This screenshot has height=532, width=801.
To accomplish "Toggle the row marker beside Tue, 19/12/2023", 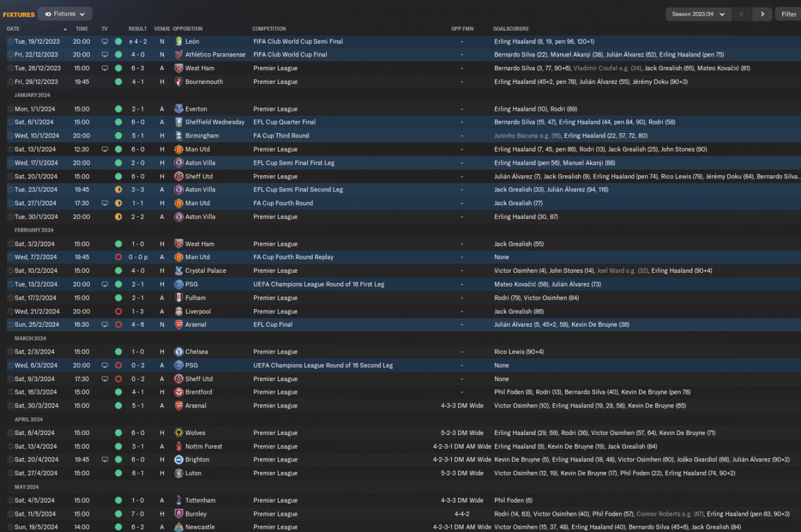I will 10,41.
